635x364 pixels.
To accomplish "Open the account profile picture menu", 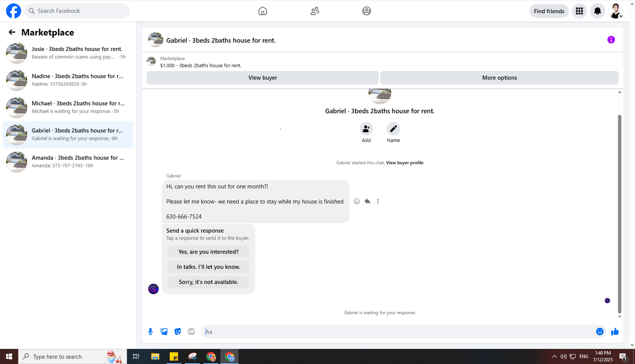I will click(616, 11).
